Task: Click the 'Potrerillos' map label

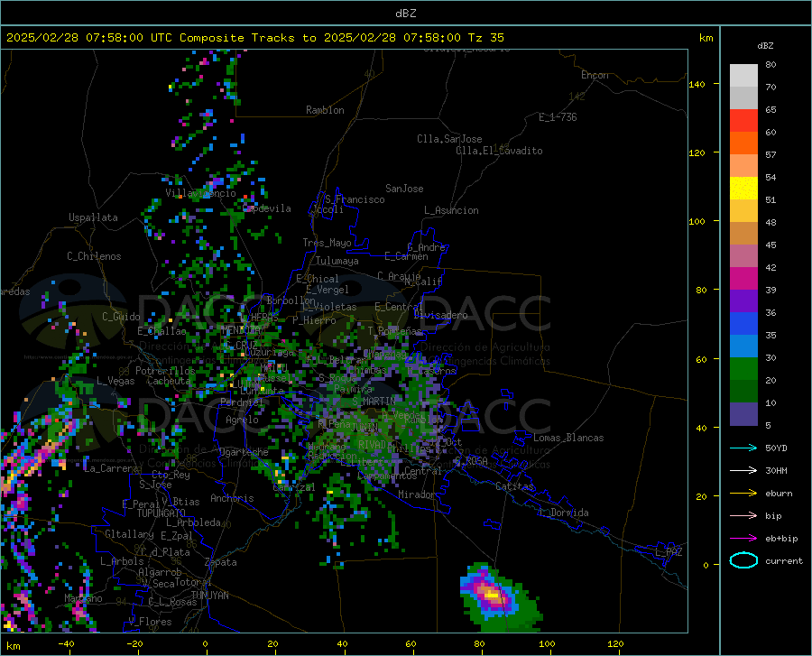Action: pos(165,371)
